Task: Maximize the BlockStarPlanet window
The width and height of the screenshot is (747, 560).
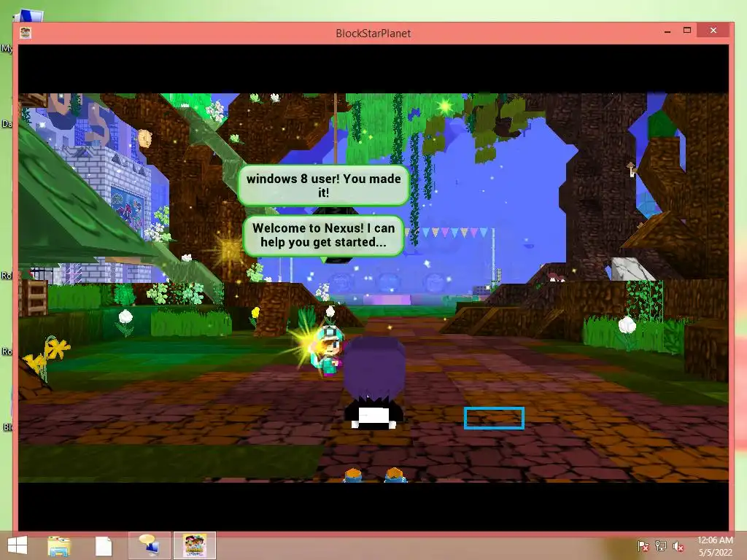Action: [x=687, y=31]
